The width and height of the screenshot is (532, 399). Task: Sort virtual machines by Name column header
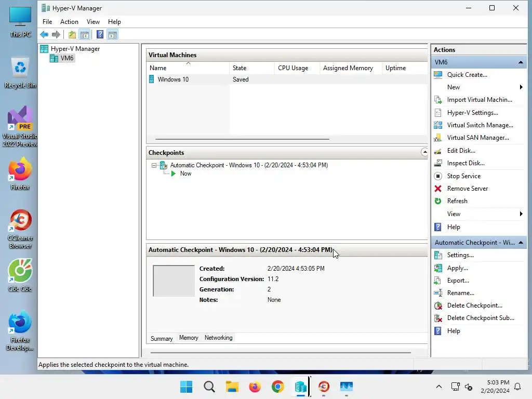point(188,68)
